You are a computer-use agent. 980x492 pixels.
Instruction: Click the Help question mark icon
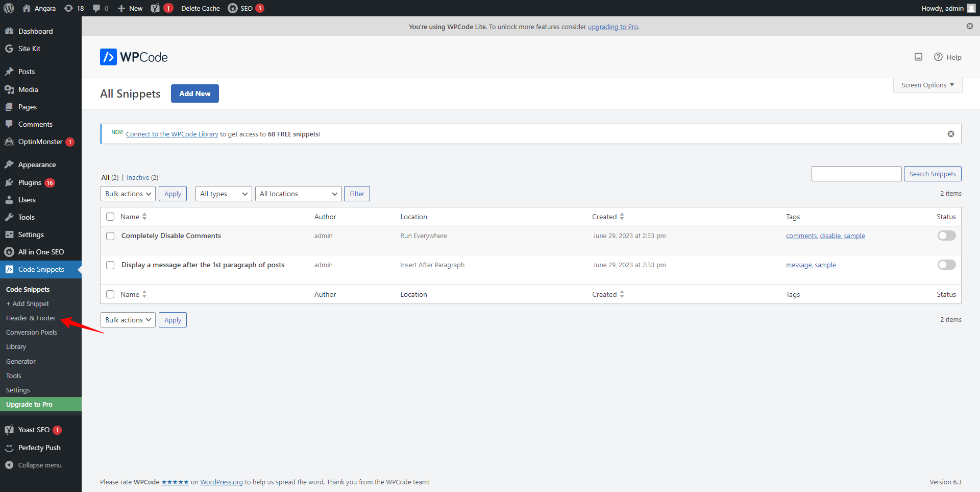point(938,57)
